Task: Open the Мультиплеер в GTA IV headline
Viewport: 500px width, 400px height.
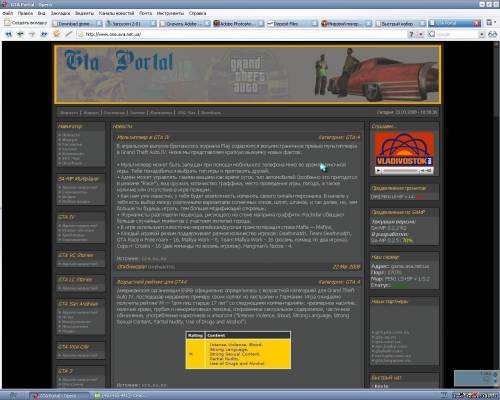Action: 143,137
